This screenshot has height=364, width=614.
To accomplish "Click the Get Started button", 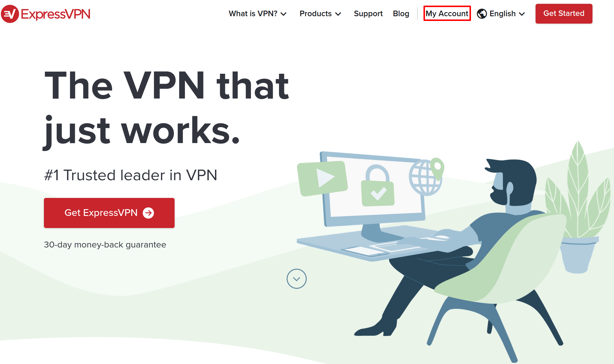I will [x=564, y=14].
